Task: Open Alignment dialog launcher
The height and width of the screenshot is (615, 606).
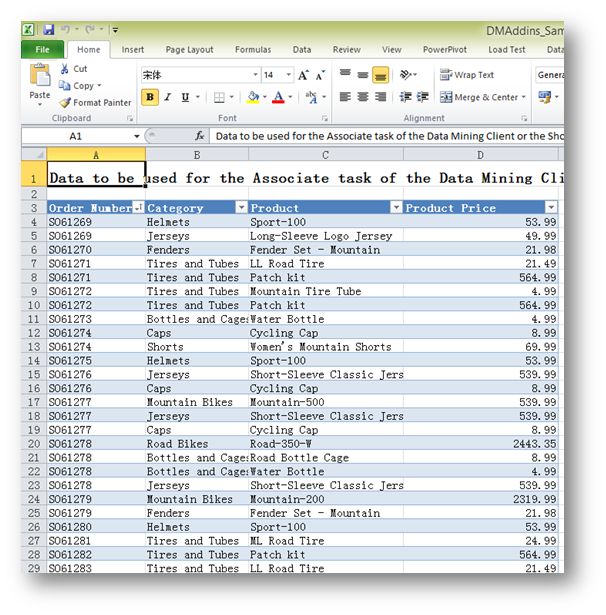Action: [524, 118]
